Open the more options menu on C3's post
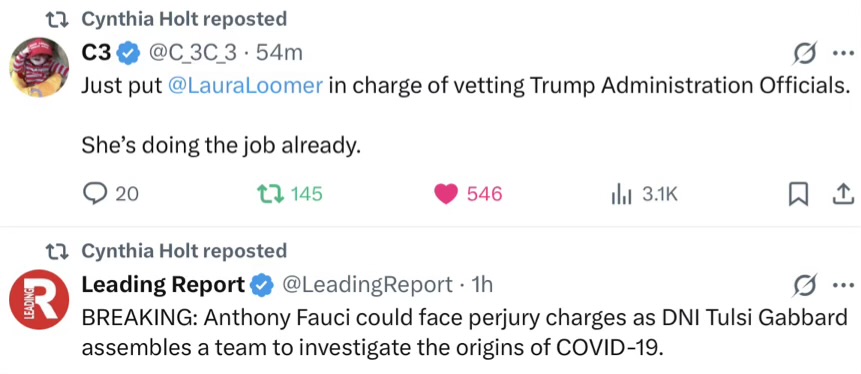 click(x=841, y=53)
